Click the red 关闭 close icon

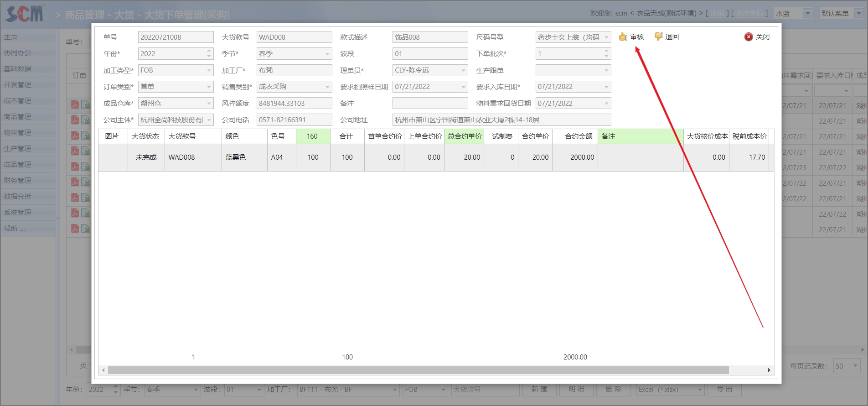(x=749, y=37)
